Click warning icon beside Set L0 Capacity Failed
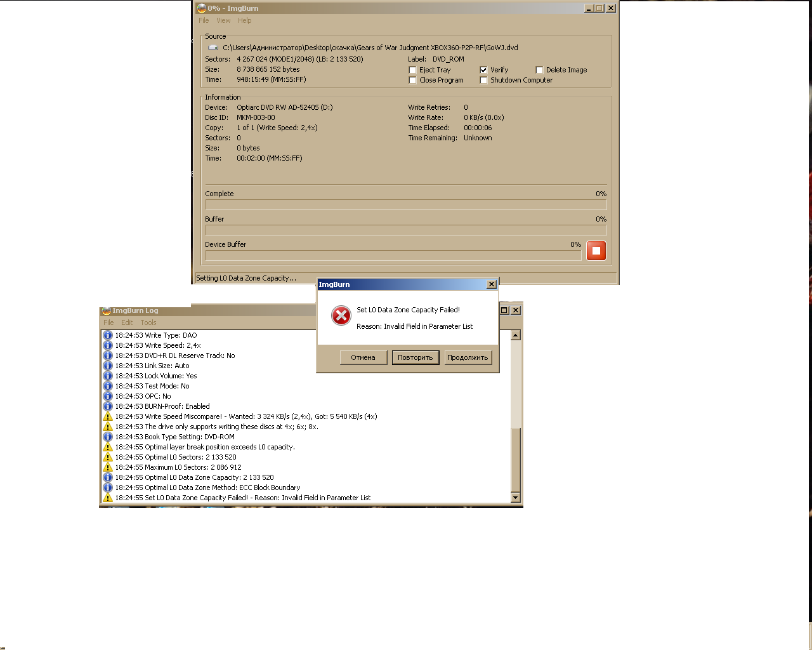The width and height of the screenshot is (812, 650). pyautogui.click(x=108, y=498)
